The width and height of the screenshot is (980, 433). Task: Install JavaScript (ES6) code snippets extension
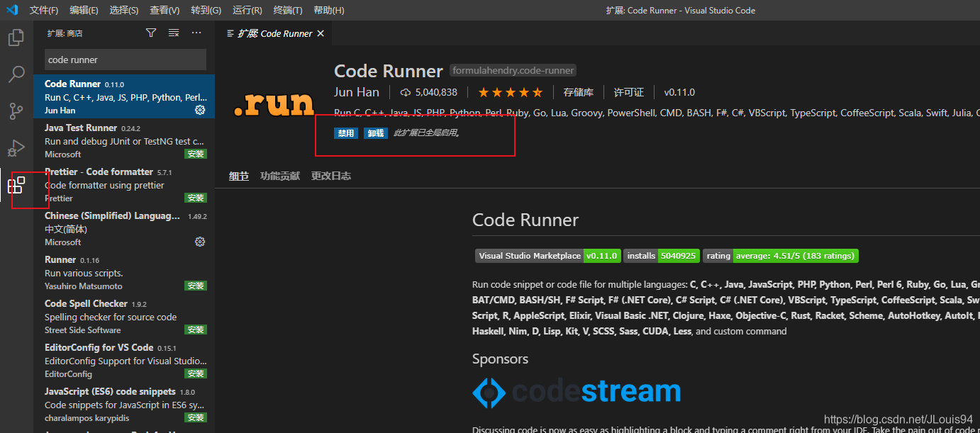coord(195,417)
